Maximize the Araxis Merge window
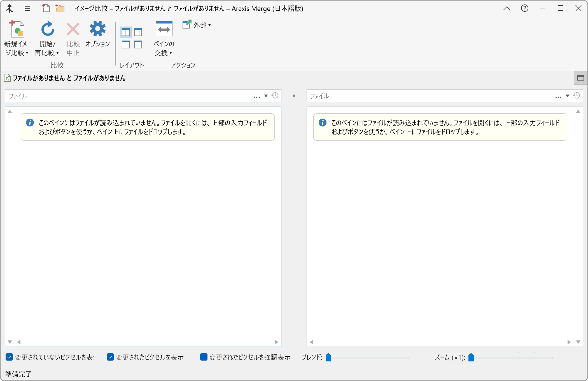 click(x=561, y=8)
